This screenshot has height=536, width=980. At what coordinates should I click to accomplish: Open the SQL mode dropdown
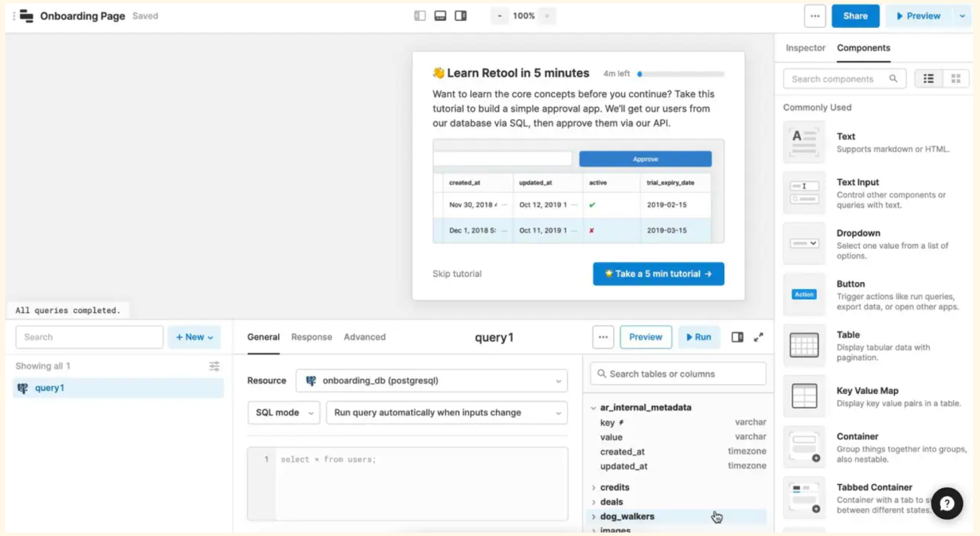pos(283,413)
